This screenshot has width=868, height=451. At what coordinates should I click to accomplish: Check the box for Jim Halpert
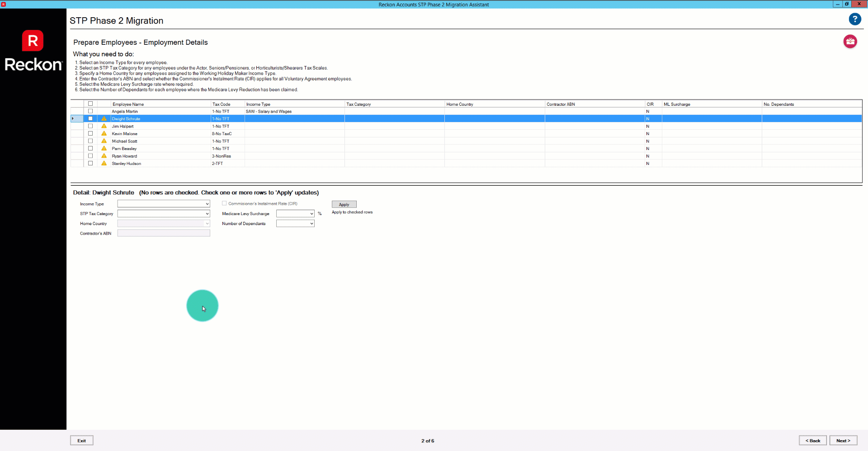(x=90, y=126)
